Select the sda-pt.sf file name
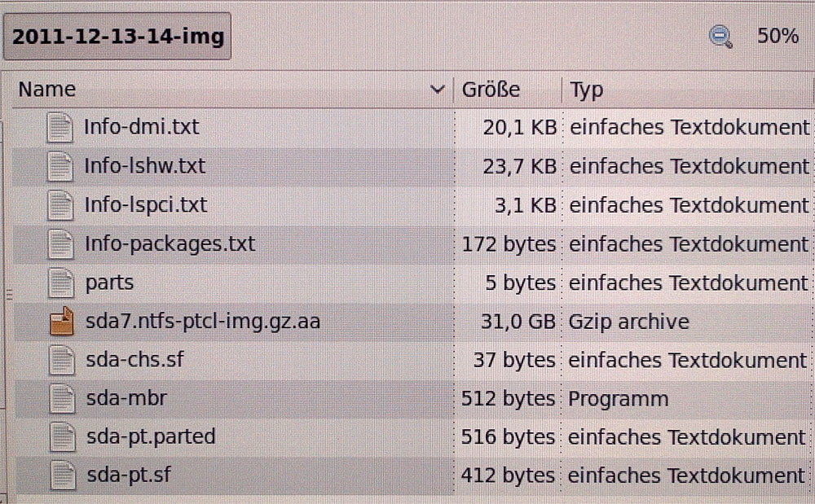Image resolution: width=815 pixels, height=504 pixels. point(128,476)
